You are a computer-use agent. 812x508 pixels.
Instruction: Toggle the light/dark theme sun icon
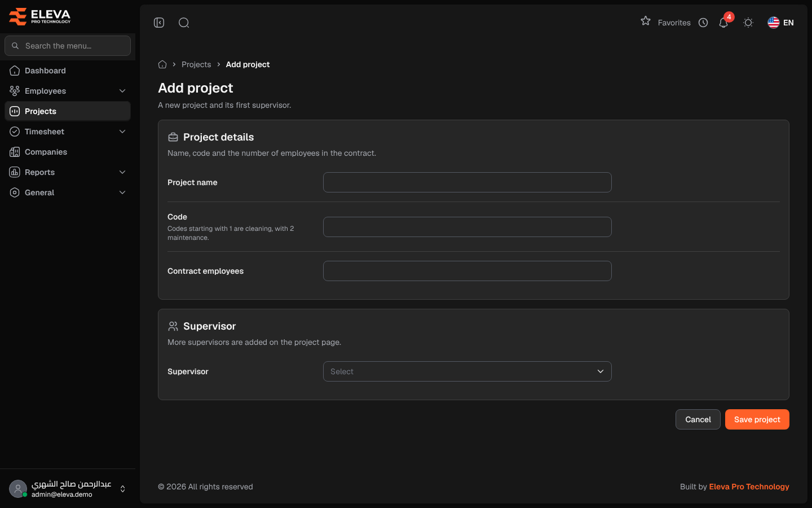coord(748,23)
